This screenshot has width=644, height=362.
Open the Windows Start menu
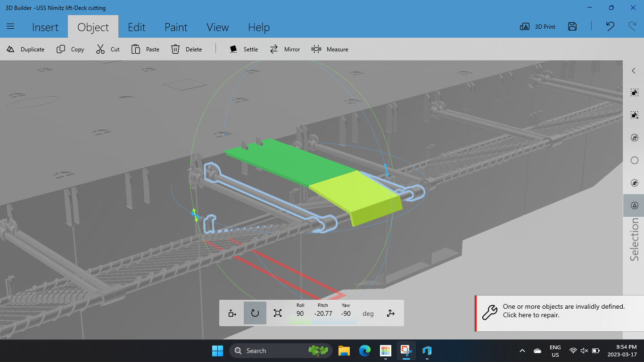point(217,351)
